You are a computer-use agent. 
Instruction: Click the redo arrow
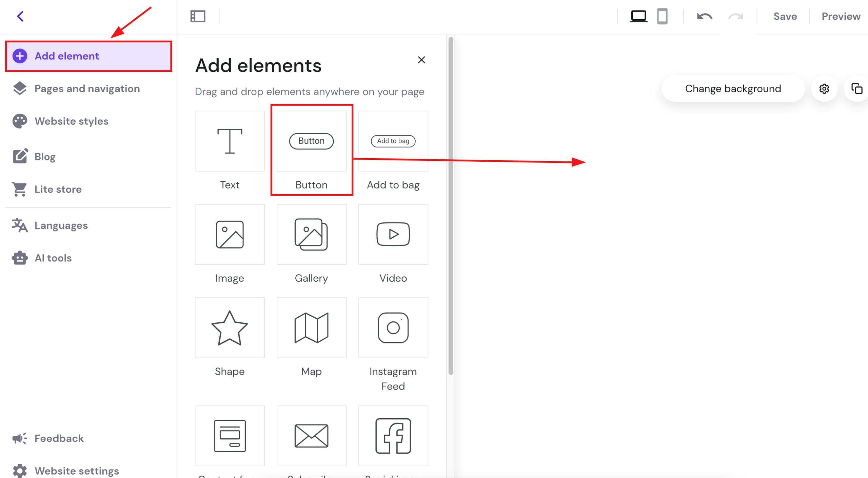click(736, 16)
